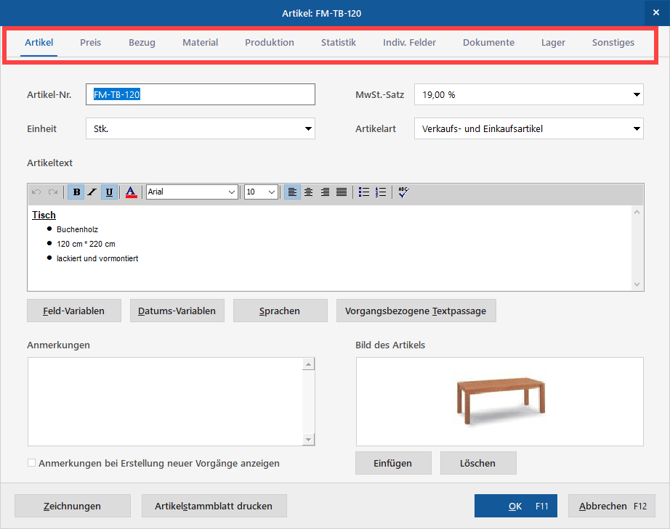The height and width of the screenshot is (529, 670).
Task: Expand the Artikelart combo box
Action: pos(636,129)
